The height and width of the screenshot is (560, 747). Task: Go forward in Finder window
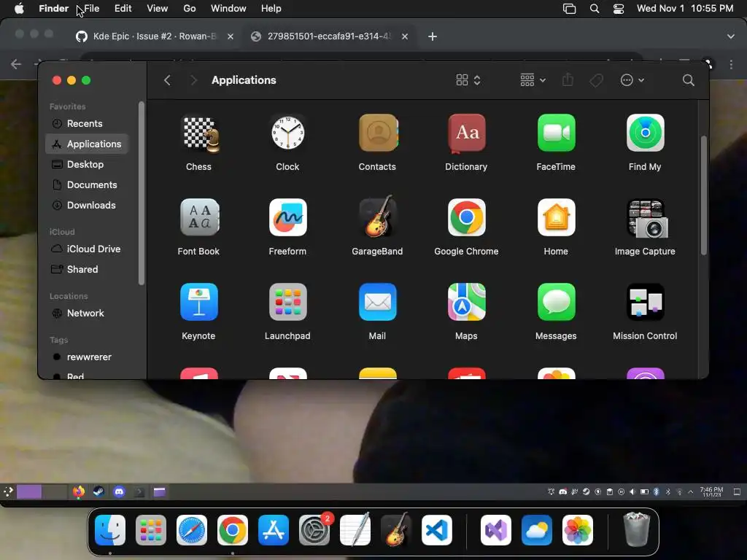pyautogui.click(x=193, y=80)
